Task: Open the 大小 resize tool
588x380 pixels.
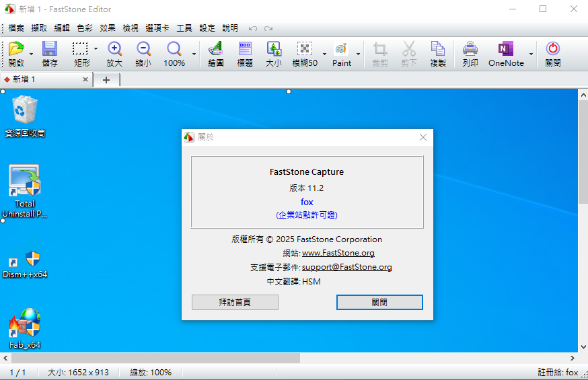Action: [274, 54]
